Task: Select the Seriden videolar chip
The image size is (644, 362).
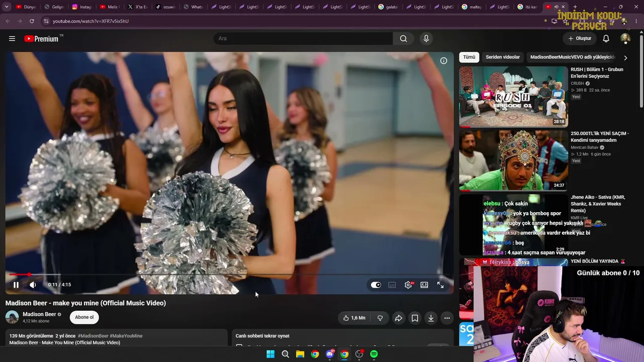Action: click(503, 57)
